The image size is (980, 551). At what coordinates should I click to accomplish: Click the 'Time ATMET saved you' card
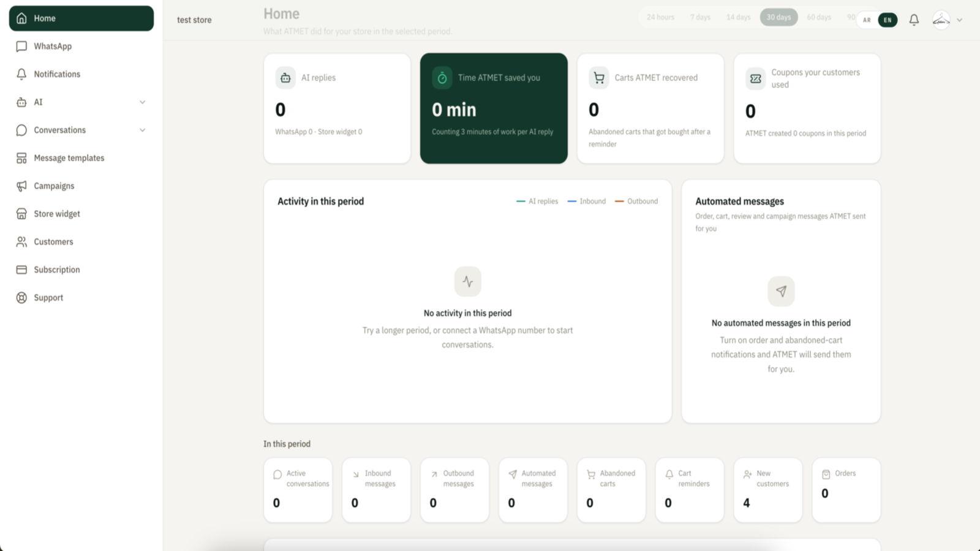[x=494, y=108]
